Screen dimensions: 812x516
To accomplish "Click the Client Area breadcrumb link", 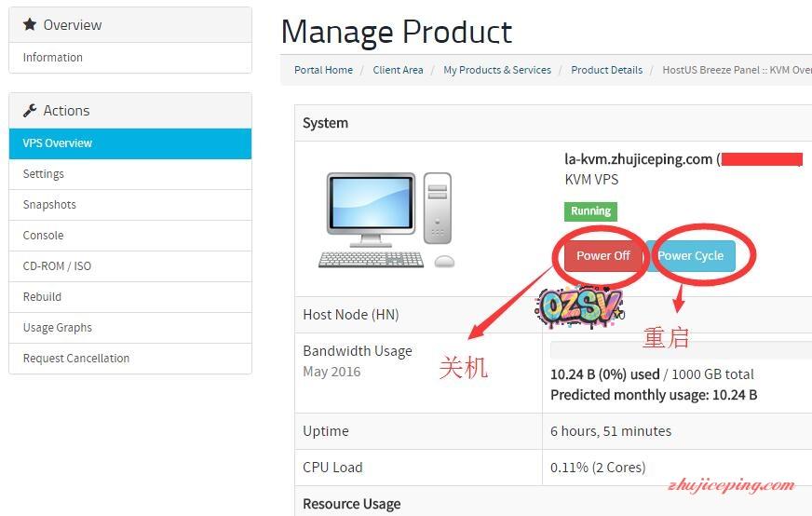I will pyautogui.click(x=398, y=70).
